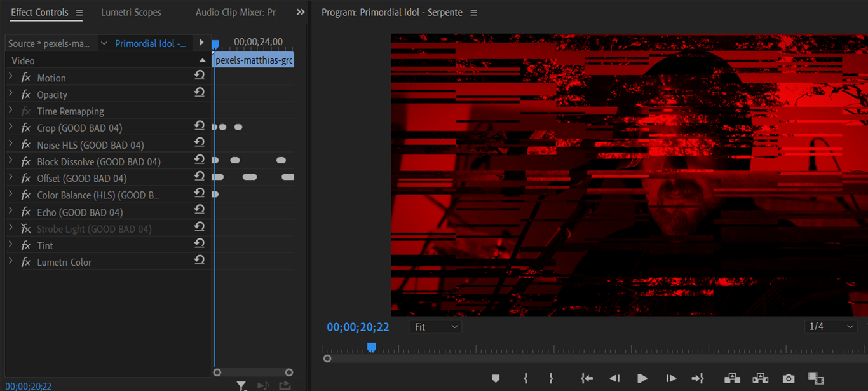868x391 pixels.
Task: Step forward one frame
Action: coord(671,378)
